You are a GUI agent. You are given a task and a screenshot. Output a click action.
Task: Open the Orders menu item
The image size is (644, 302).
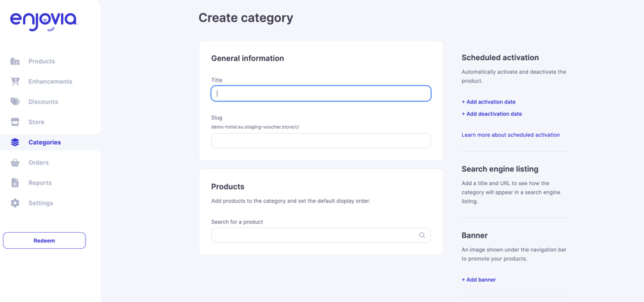point(38,163)
